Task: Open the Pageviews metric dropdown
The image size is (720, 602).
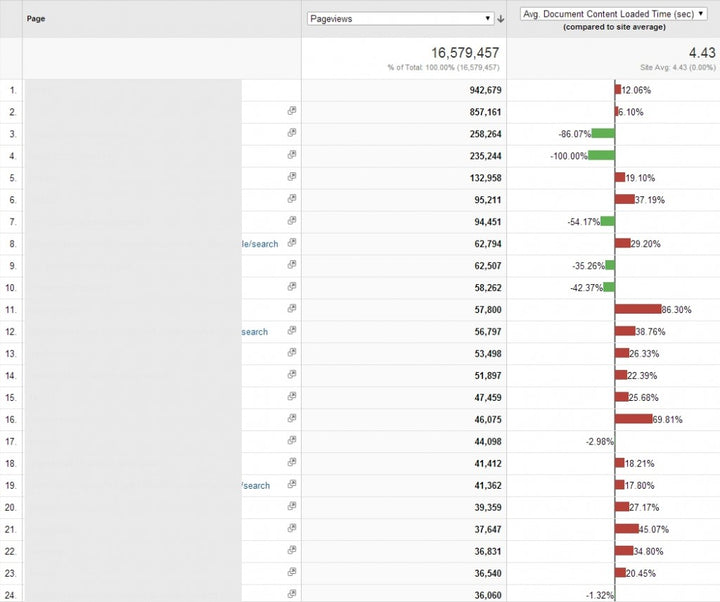Action: (401, 18)
